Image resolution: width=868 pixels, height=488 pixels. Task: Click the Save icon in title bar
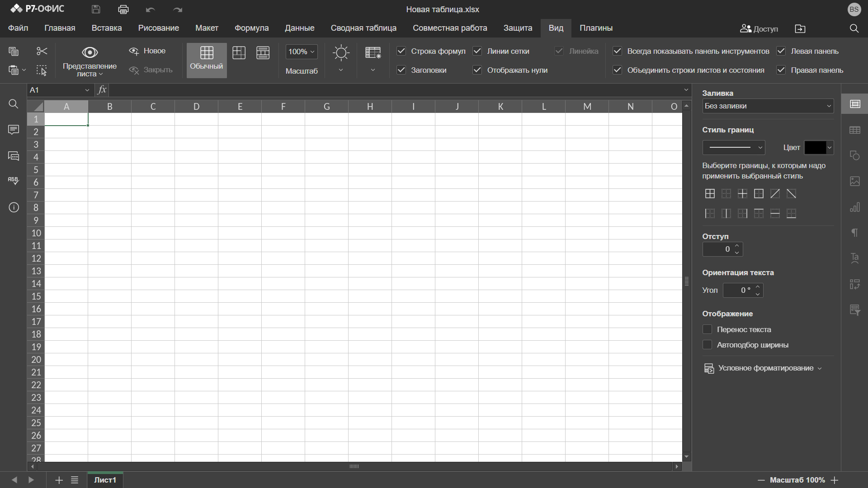(96, 9)
